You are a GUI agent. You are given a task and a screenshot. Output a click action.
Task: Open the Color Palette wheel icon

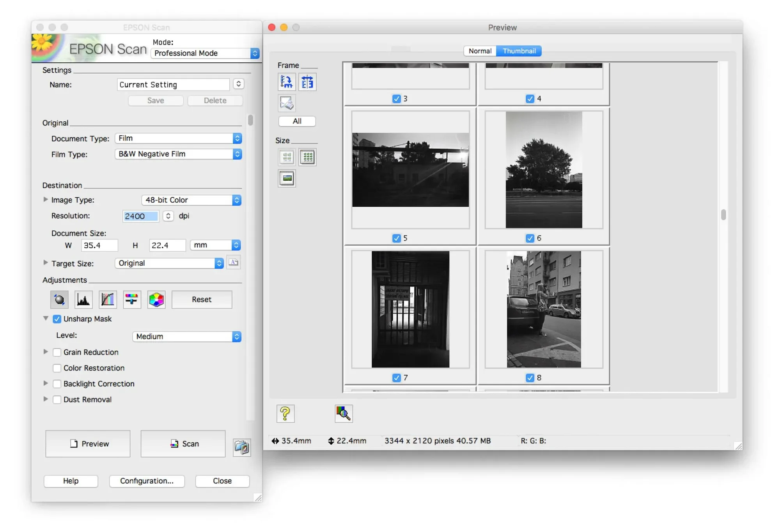point(156,300)
